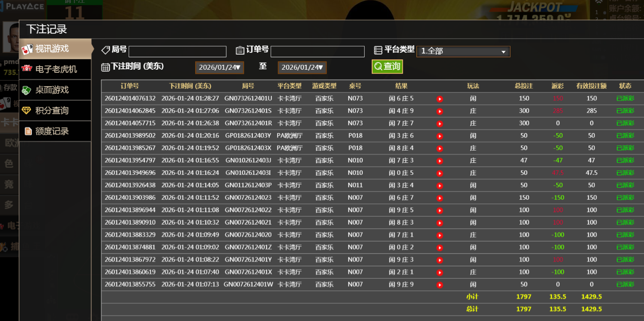Click replay icon for round GN00726124023

440,198
